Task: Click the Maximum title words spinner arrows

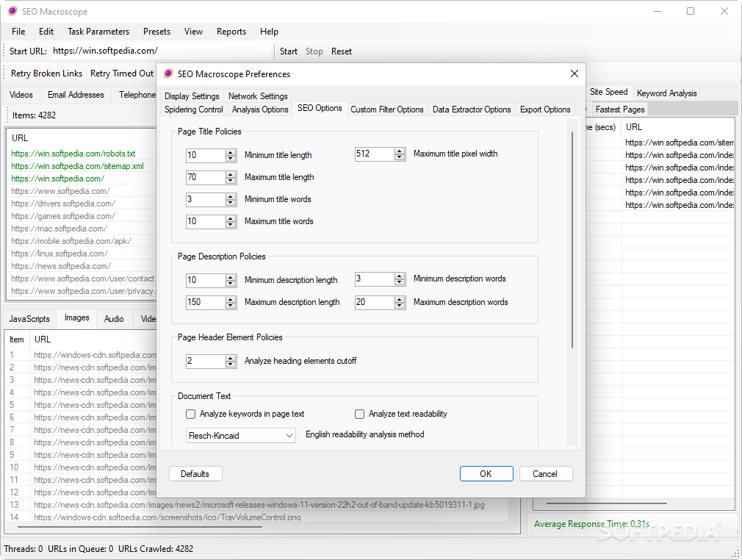Action: point(231,221)
